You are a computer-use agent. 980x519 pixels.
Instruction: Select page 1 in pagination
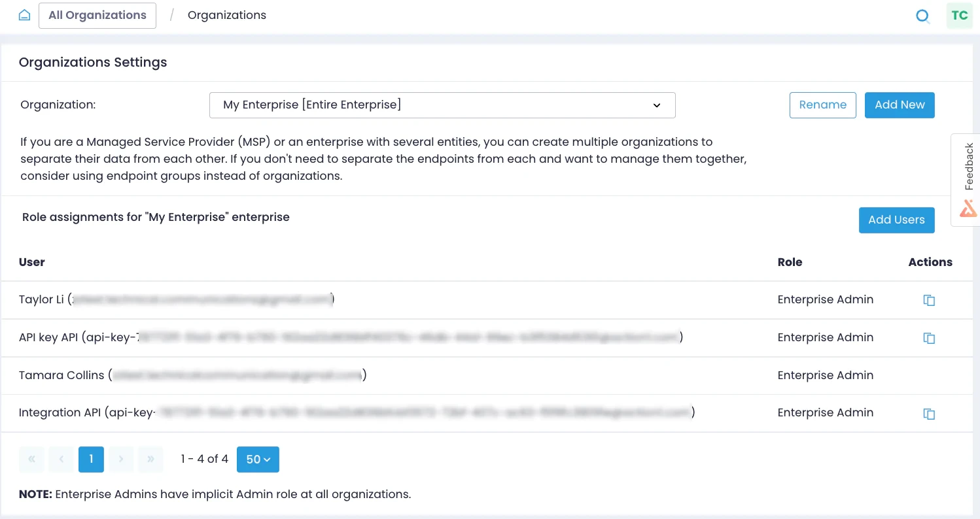[91, 460]
